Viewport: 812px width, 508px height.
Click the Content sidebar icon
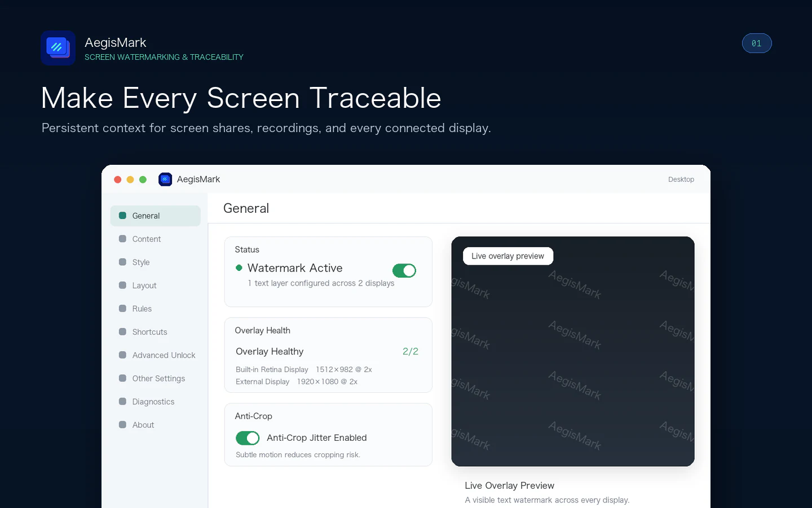pyautogui.click(x=122, y=239)
